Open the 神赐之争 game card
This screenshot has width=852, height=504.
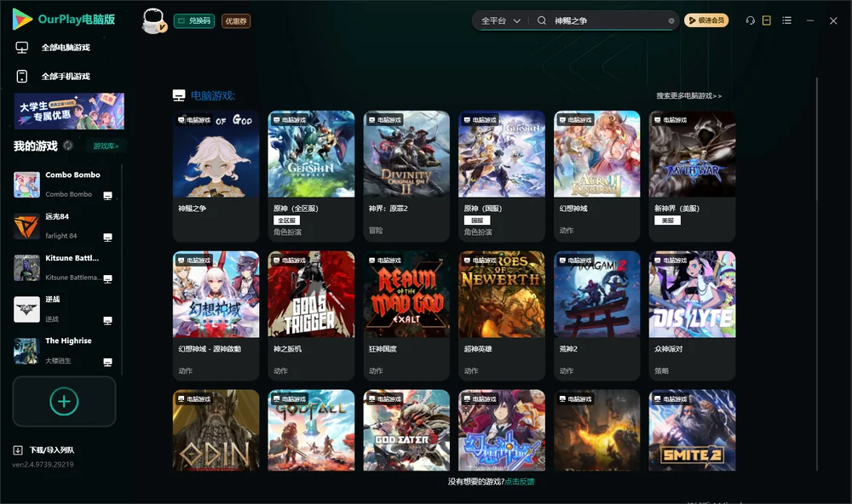coord(216,176)
